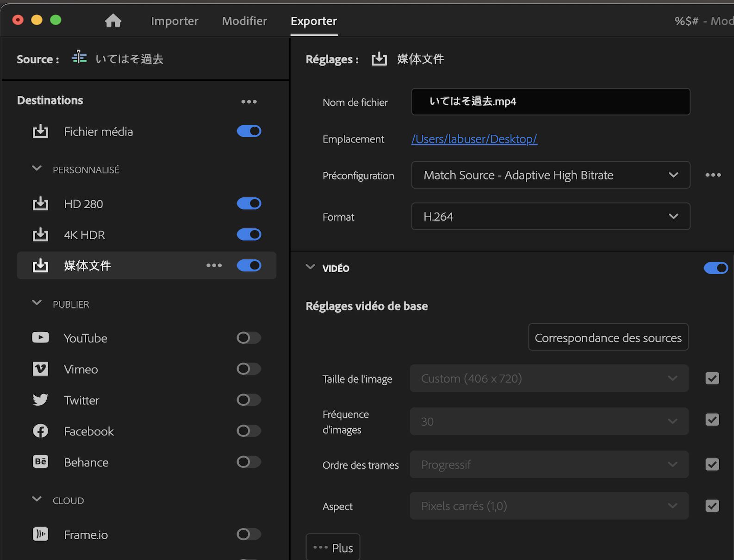Enable Twitter publishing toggle
Image resolution: width=734 pixels, height=560 pixels.
249,400
